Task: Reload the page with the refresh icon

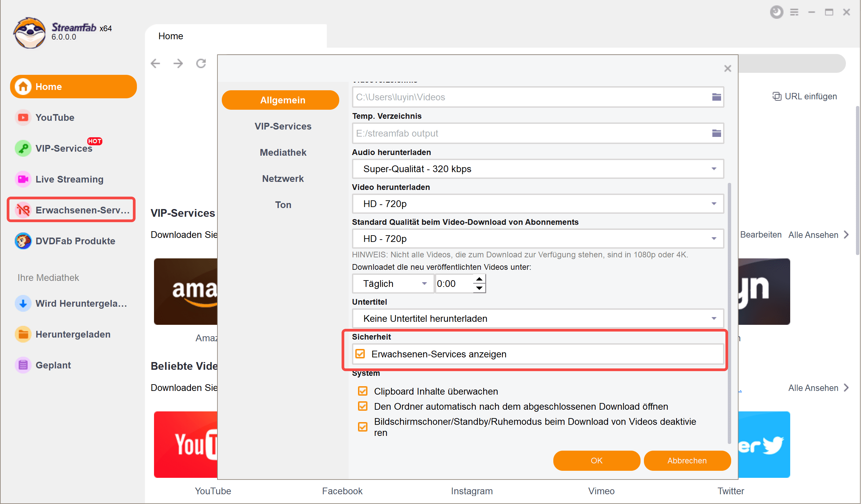Action: coord(201,63)
